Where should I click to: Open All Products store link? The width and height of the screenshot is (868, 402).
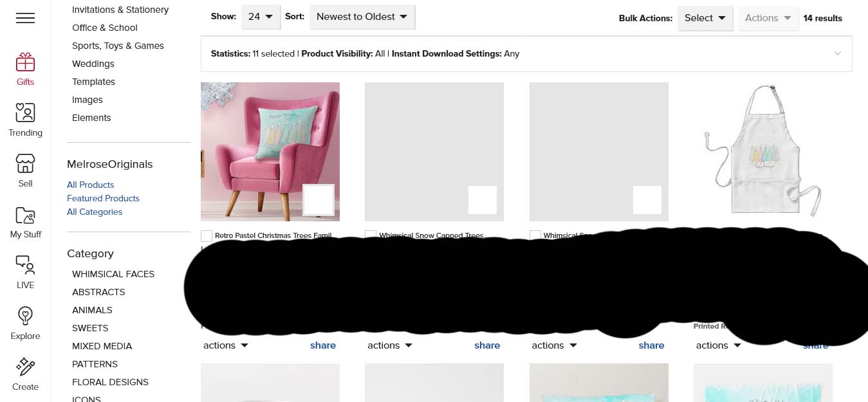[x=90, y=185]
